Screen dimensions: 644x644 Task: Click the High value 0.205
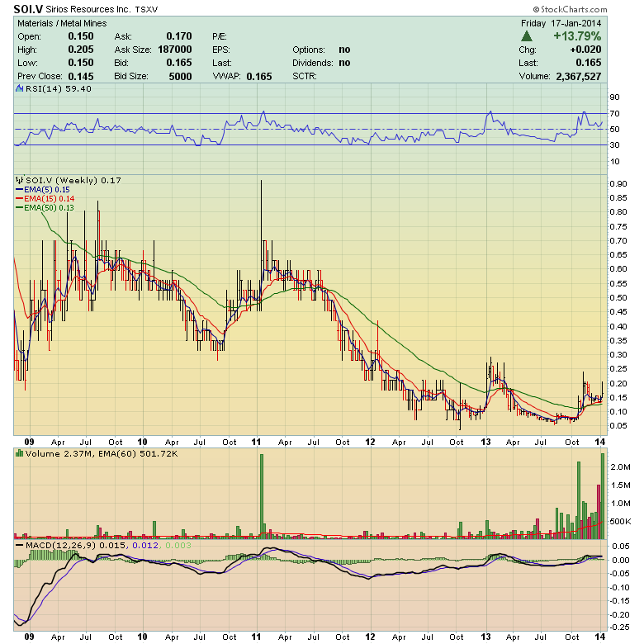[x=81, y=50]
